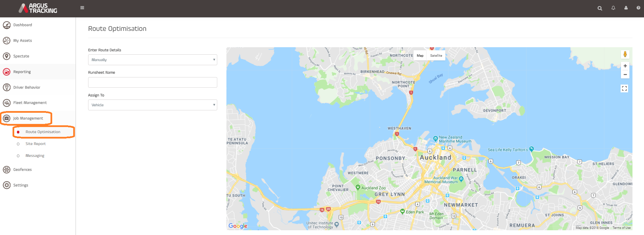Click the Runsheet Name text field
The image size is (644, 235).
[x=153, y=82]
